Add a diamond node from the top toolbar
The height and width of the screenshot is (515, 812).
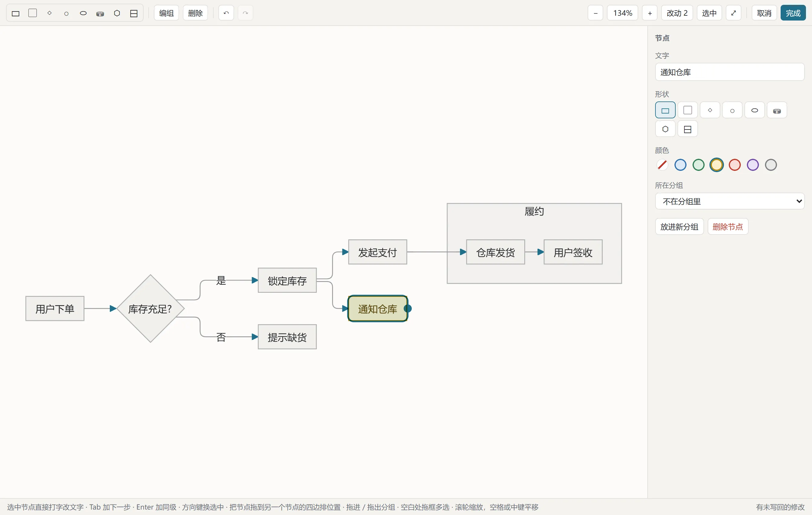(49, 13)
